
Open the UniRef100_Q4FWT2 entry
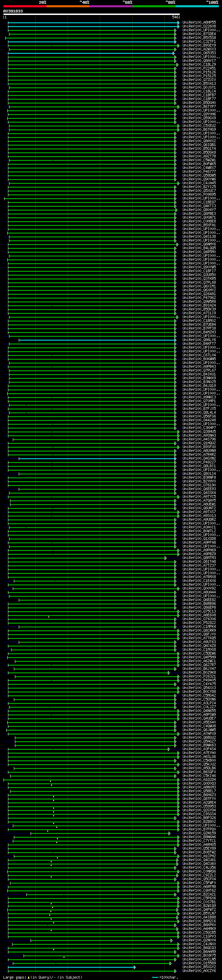(199, 910)
